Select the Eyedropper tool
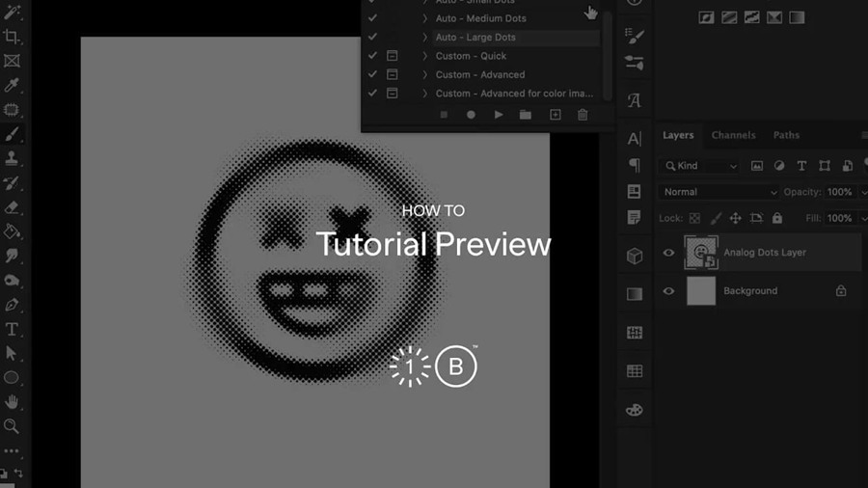 tap(12, 86)
